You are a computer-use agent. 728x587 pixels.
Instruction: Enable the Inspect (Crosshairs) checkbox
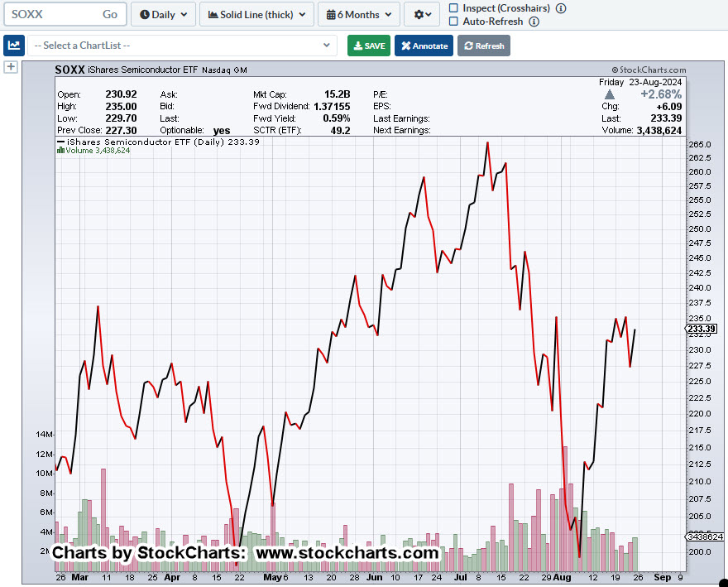click(x=453, y=8)
